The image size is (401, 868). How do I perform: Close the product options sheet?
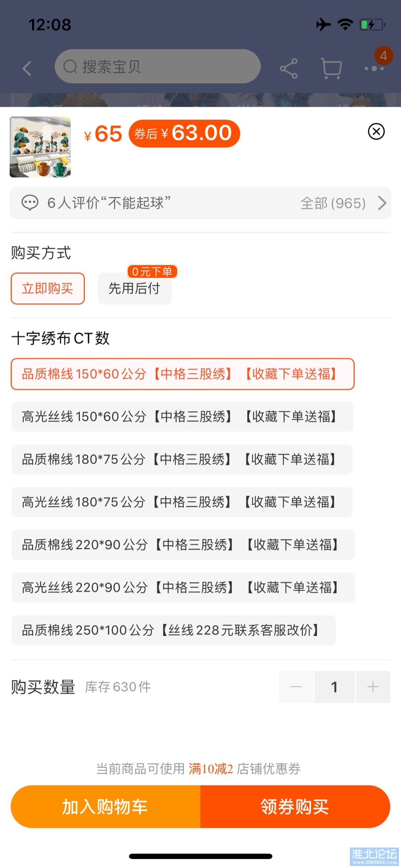point(376,132)
